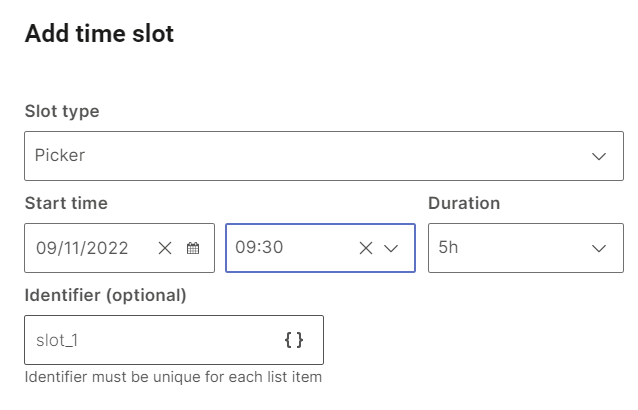This screenshot has width=638, height=410.
Task: Click the Identifier (optional) label
Action: click(x=105, y=295)
